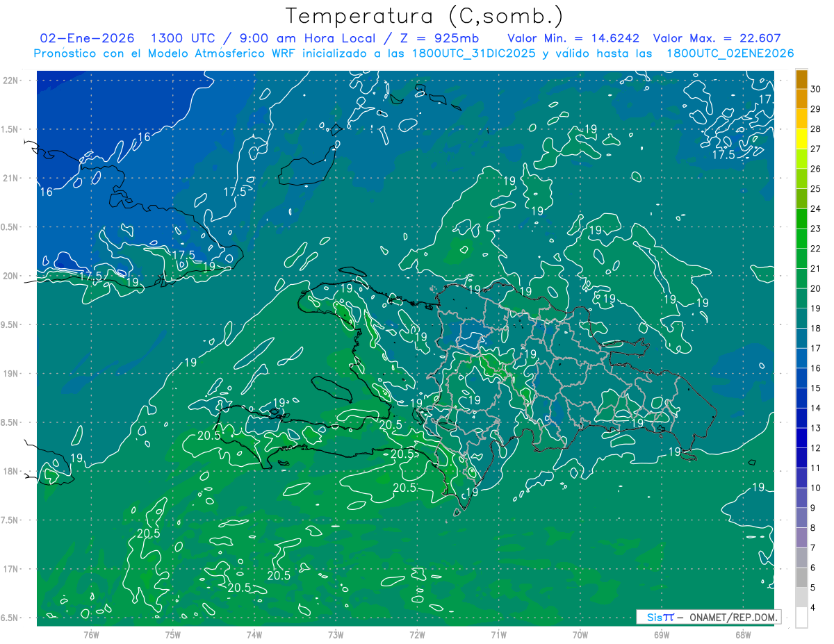Click the legend scale label '27'

click(815, 149)
